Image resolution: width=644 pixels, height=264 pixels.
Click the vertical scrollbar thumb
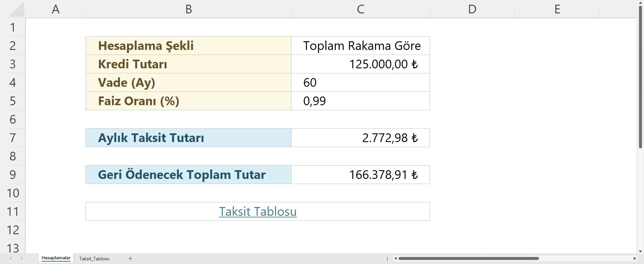[640, 77]
